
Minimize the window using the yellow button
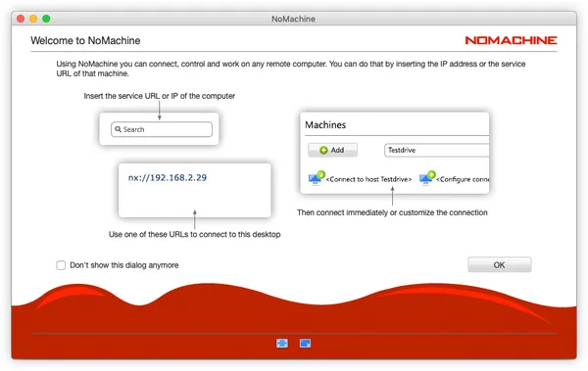(33, 19)
